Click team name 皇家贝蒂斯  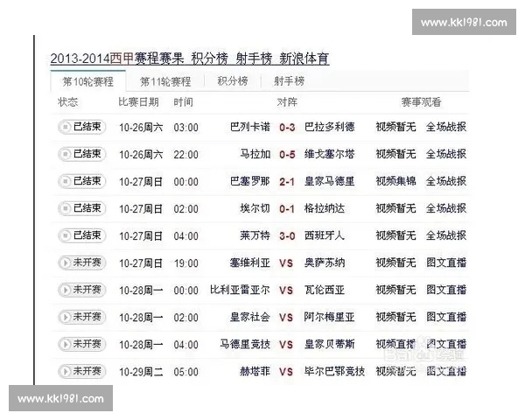point(330,344)
